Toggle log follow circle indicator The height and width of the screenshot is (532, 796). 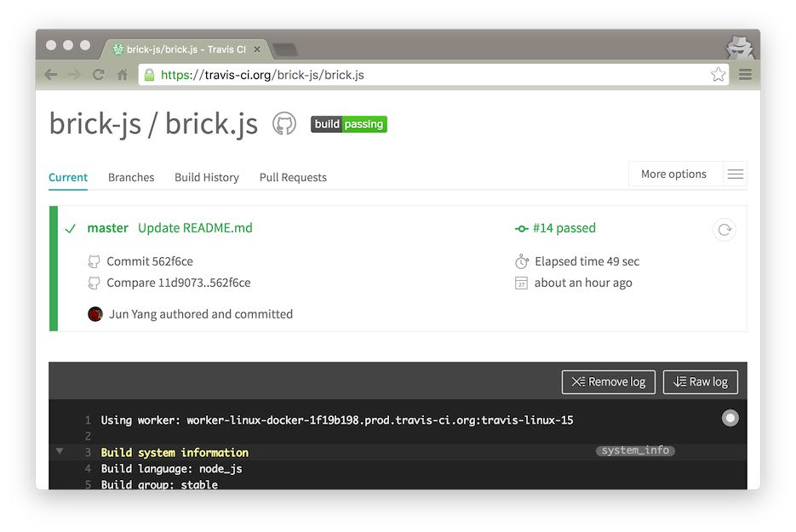[730, 418]
